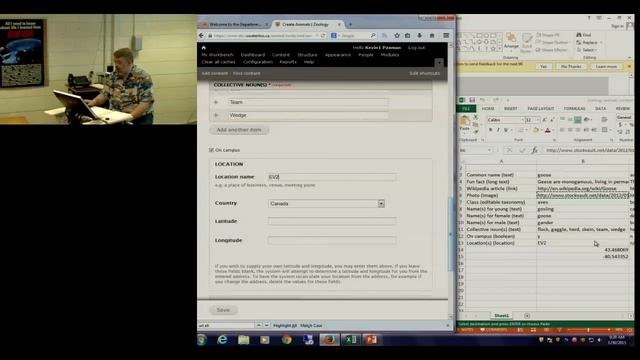This screenshot has width=640, height=360.
Task: Open Internet Explorer from taskbar
Action: point(222,340)
